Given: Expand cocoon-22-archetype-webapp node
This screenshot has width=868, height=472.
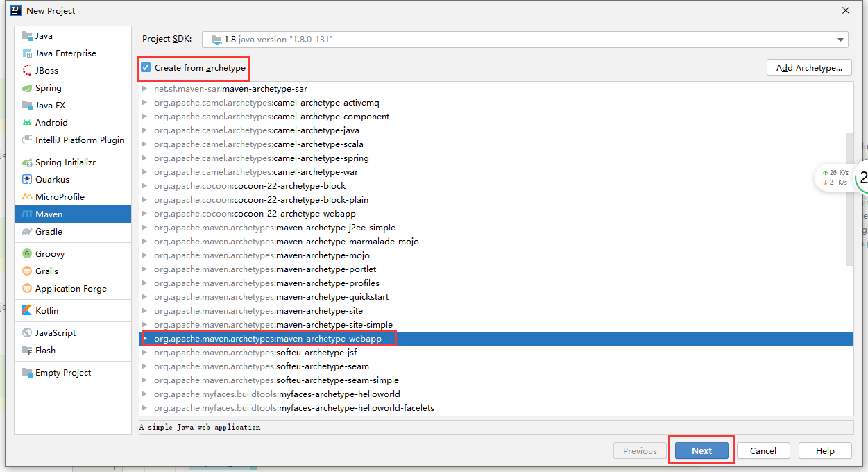Looking at the screenshot, I should pos(144,214).
